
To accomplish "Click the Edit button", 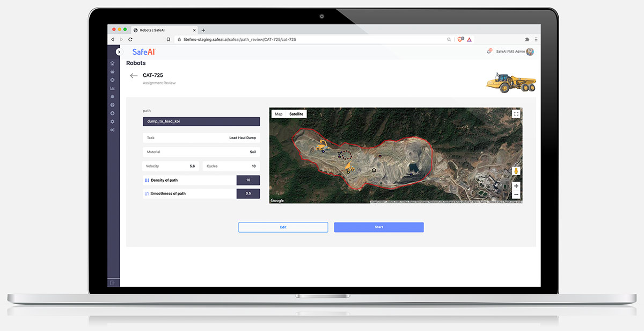I will (283, 227).
